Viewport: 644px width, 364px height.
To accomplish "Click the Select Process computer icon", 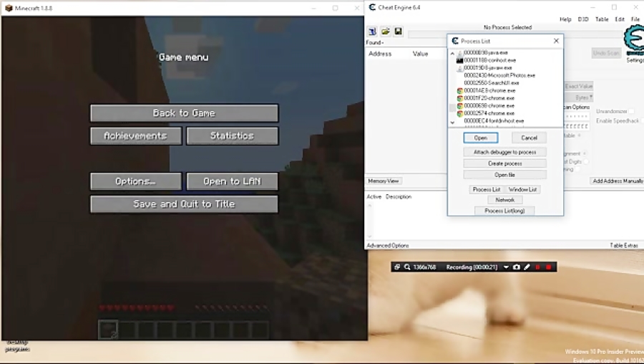I will (373, 32).
